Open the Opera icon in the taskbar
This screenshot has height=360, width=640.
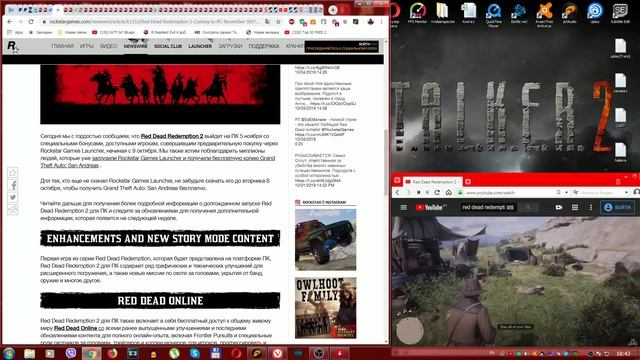point(236,353)
